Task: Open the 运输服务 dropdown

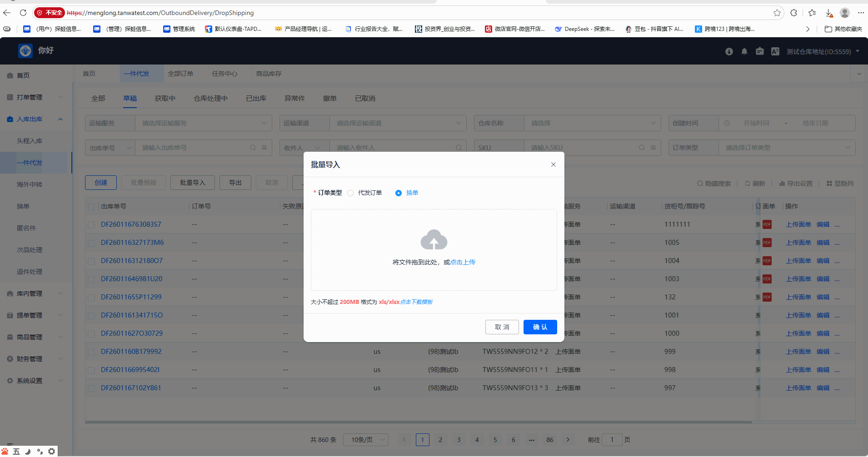Action: (x=203, y=123)
